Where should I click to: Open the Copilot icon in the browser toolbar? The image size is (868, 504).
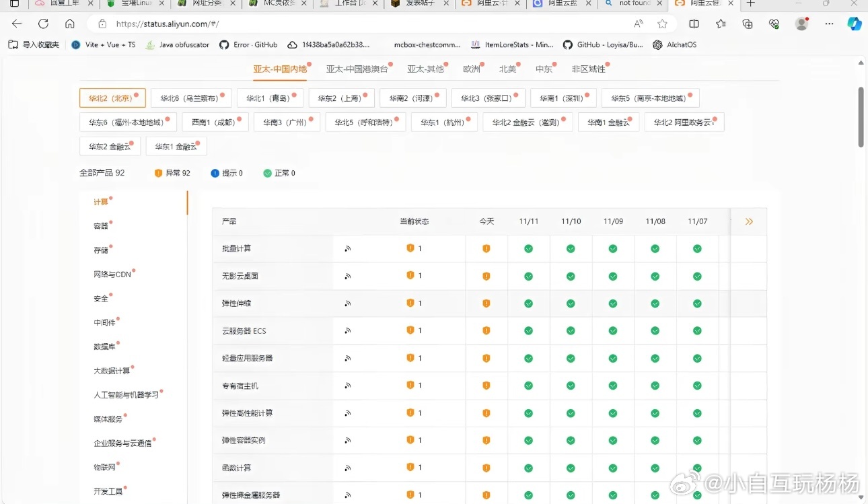click(854, 24)
